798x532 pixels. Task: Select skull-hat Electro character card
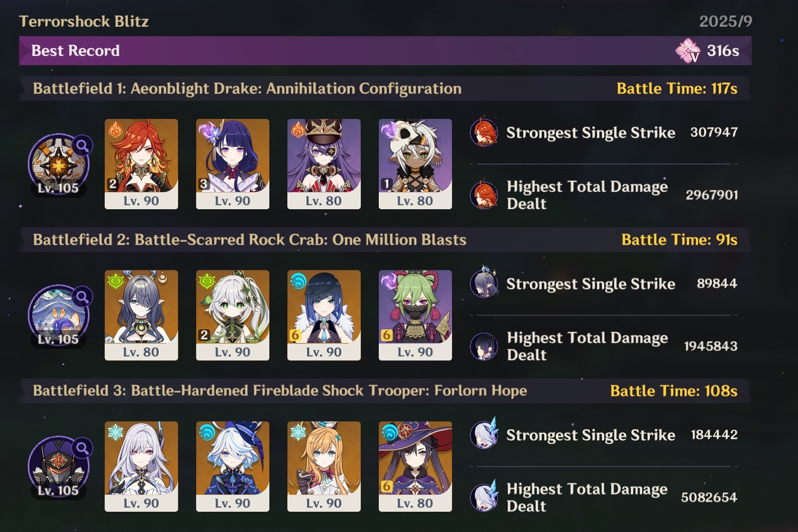pyautogui.click(x=415, y=164)
